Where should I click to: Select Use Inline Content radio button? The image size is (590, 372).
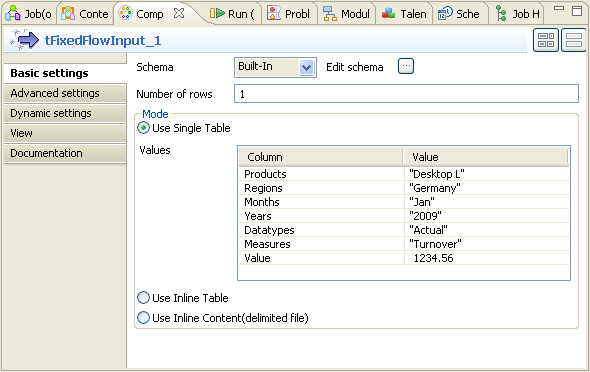(143, 318)
